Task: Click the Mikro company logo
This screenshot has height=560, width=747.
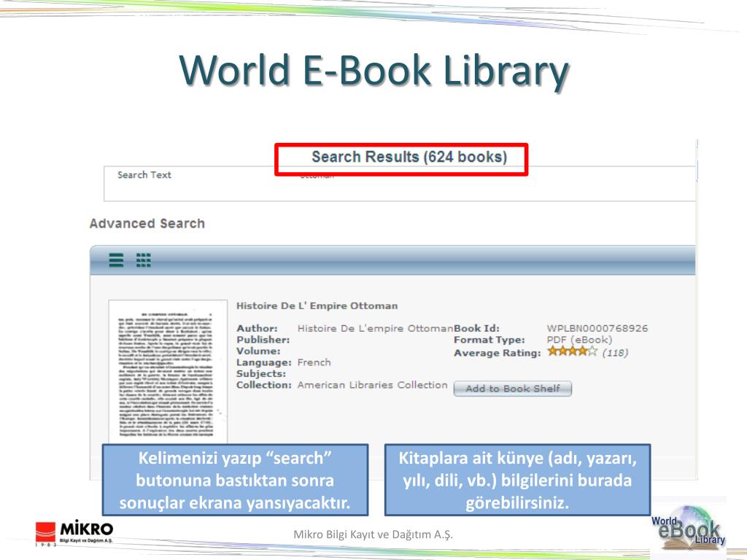Action: coord(74,533)
